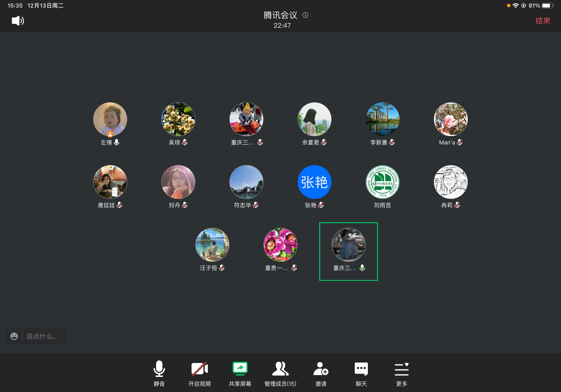
Task: Toggle muted mic icon beside 吴琼
Action: (185, 142)
